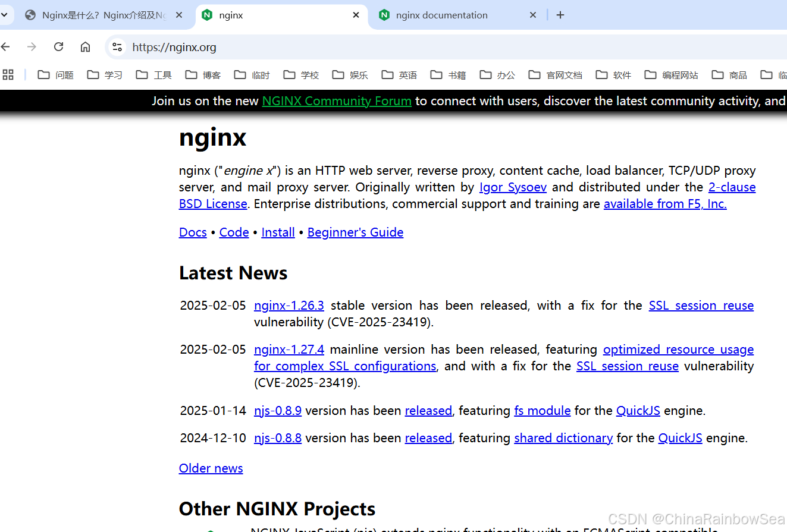Click the NGINX Community Forum link

[x=337, y=101]
